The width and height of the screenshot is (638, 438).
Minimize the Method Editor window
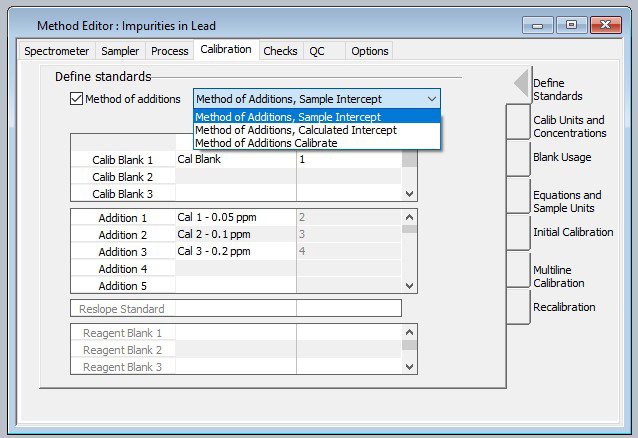(x=537, y=25)
